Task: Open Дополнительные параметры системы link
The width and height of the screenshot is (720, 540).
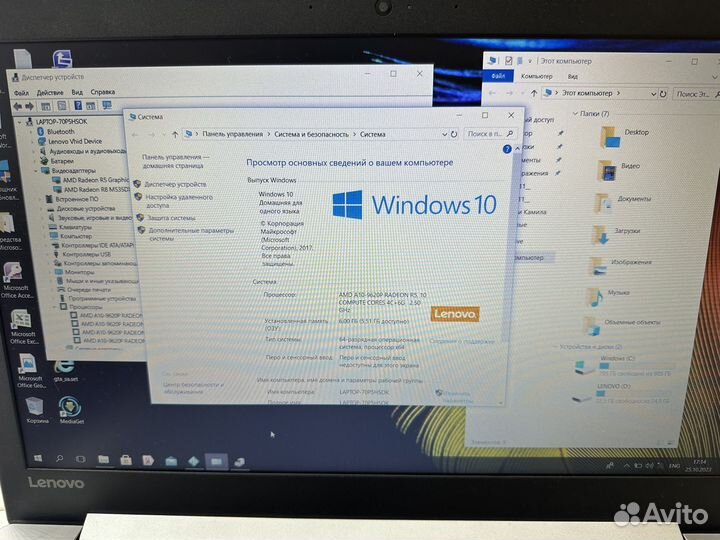Action: click(x=191, y=235)
